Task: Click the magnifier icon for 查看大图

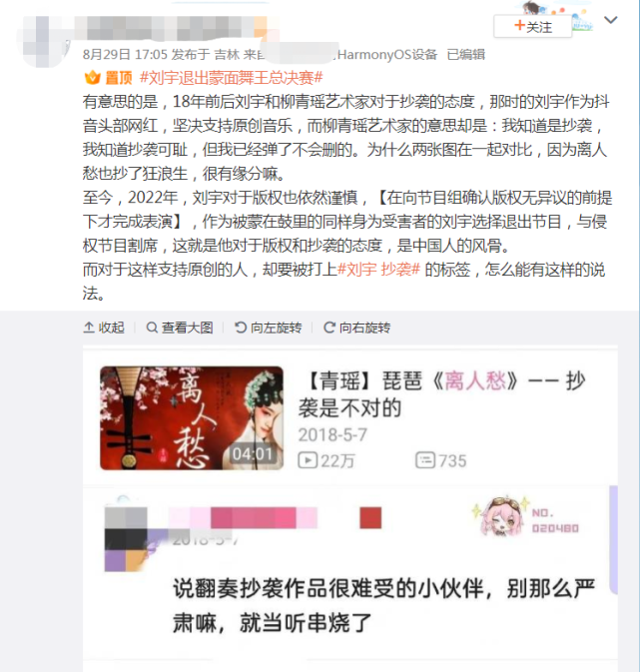Action: point(152,328)
